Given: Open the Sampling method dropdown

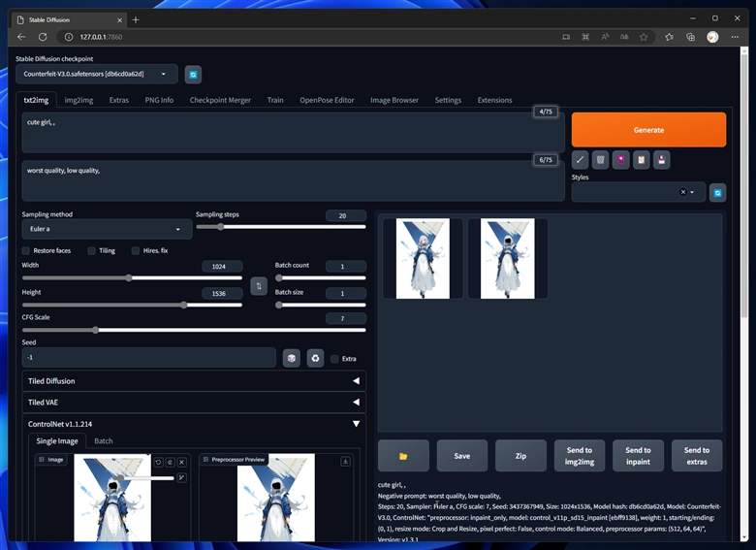Looking at the screenshot, I should (107, 230).
